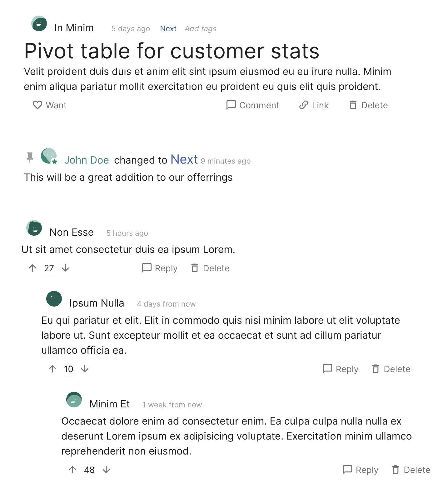Screen dimensions: 448x492
Task: Copy the post Link
Action: coord(314,105)
